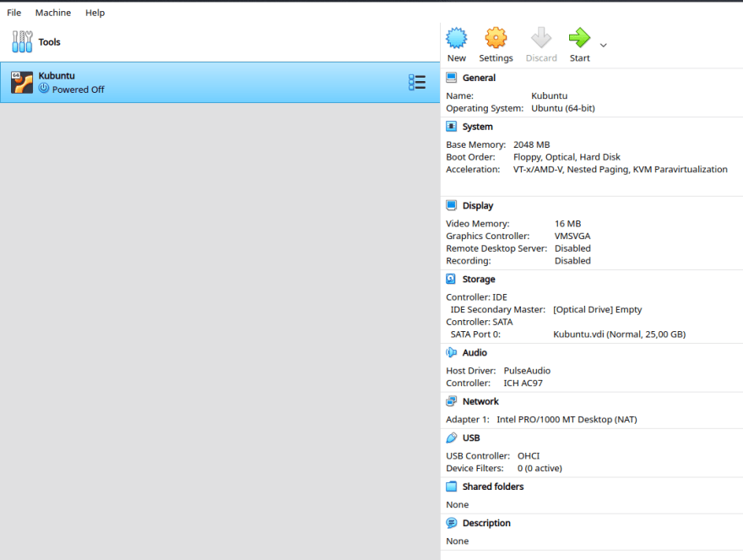Open the Shared folders header link
This screenshot has width=743, height=560.
click(x=493, y=487)
